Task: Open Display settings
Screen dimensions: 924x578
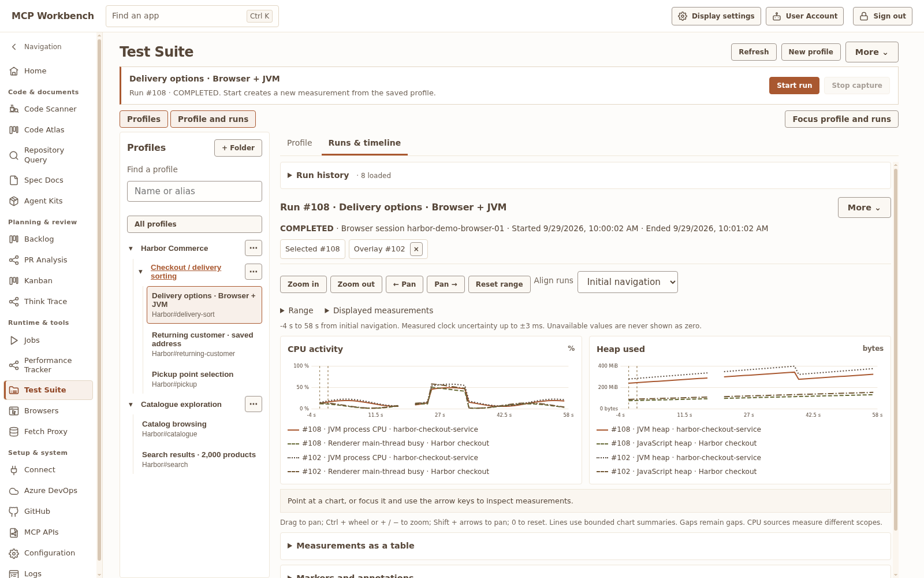Action: [716, 16]
